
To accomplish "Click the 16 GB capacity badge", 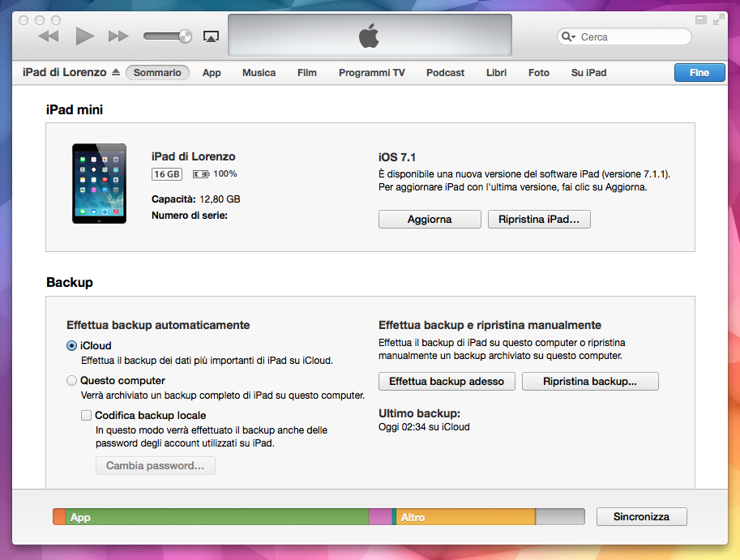I will pyautogui.click(x=167, y=174).
